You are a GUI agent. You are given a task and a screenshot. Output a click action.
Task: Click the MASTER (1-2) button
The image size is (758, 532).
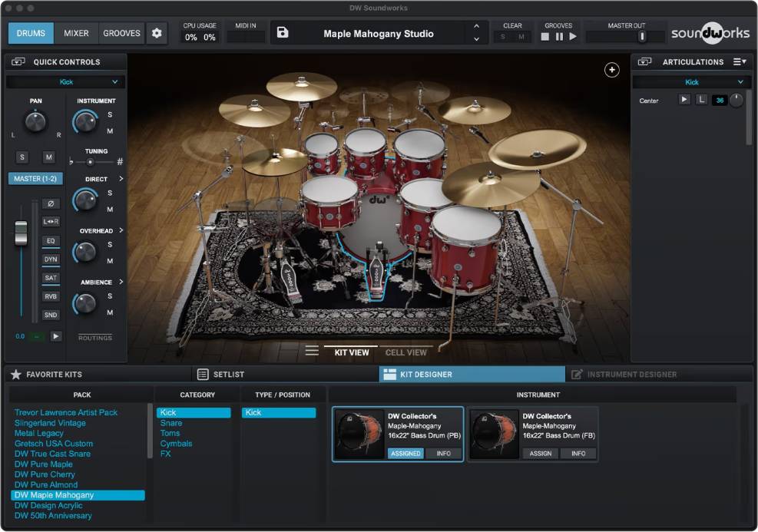[35, 179]
